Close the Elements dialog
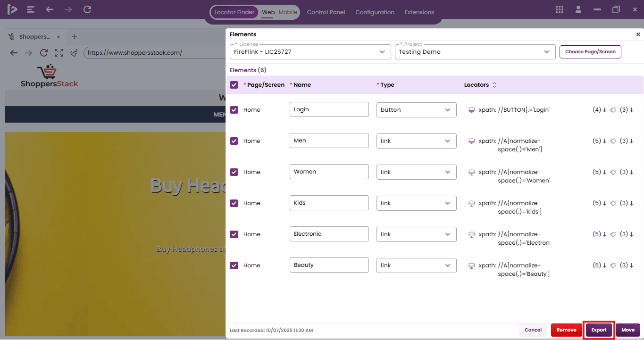 point(638,34)
